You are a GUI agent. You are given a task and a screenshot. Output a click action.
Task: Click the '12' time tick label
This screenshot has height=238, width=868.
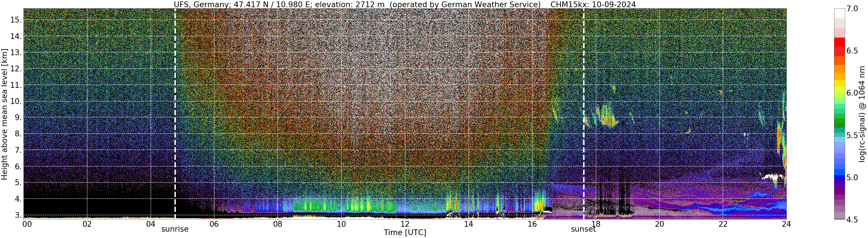(x=405, y=224)
